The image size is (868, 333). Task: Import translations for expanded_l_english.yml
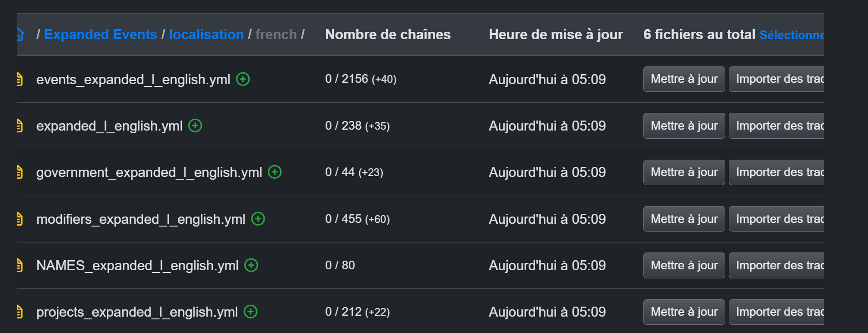coord(777,126)
